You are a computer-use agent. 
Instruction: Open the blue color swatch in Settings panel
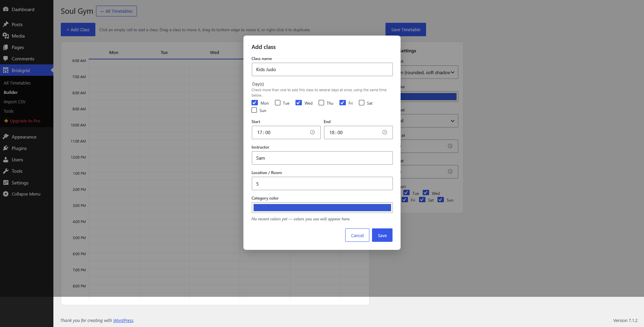[429, 97]
